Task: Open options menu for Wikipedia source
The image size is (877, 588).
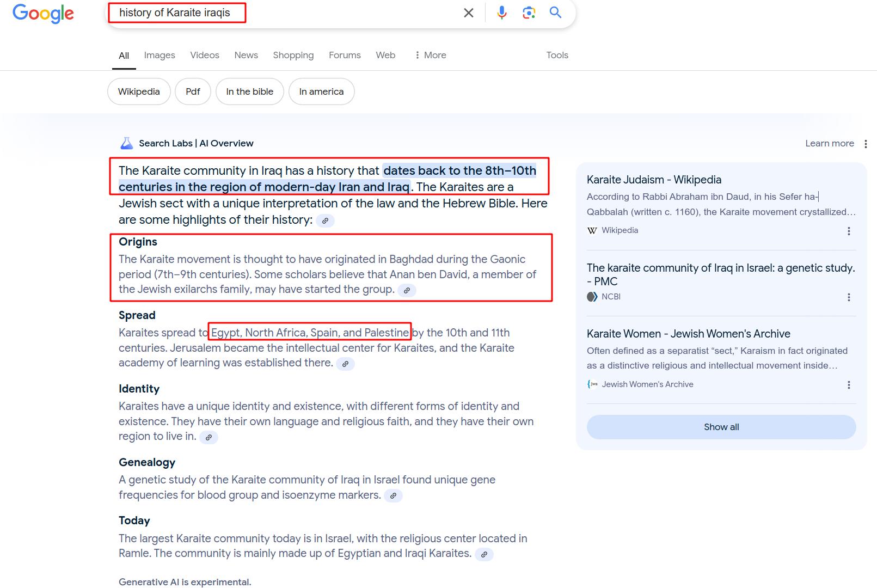Action: (x=848, y=231)
